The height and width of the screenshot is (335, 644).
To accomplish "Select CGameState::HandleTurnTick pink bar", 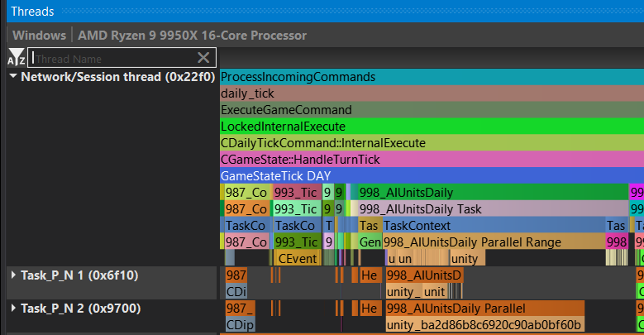I will click(x=432, y=159).
